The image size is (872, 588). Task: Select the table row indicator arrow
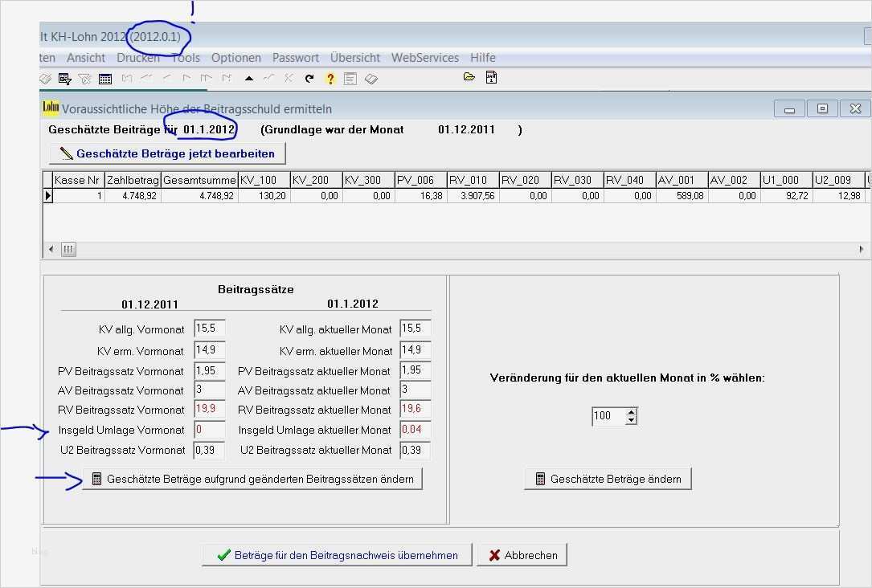click(x=48, y=196)
